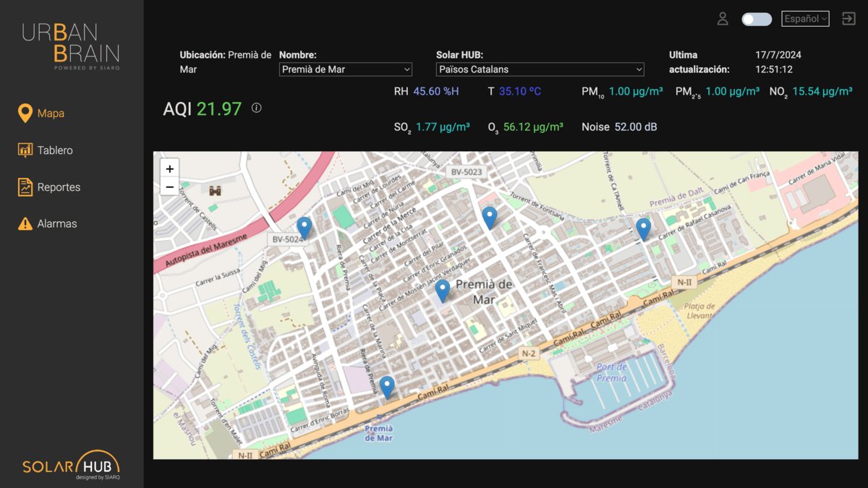
Task: Click the PM10 value 1.00 µg/m³
Action: pyautogui.click(x=636, y=92)
